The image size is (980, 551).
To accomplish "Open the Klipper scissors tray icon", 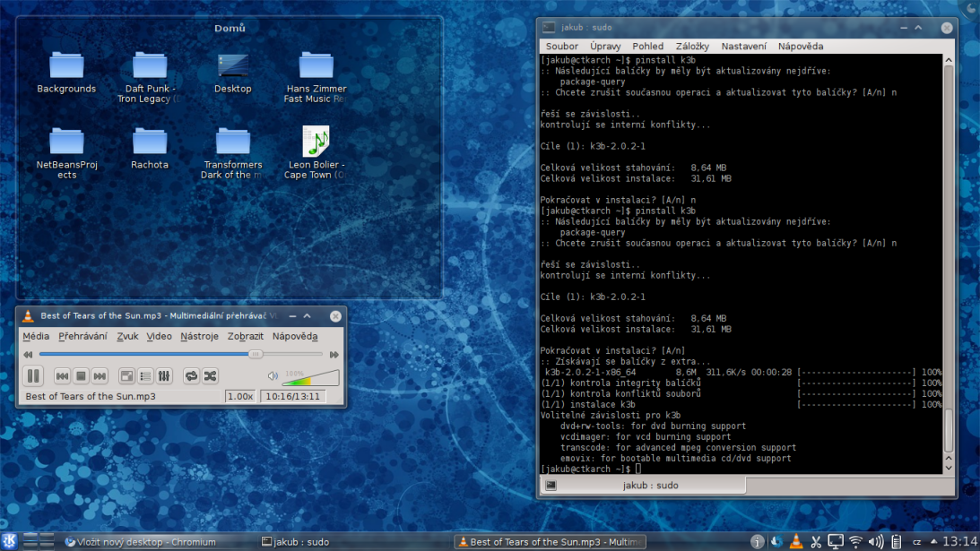I will pos(816,541).
